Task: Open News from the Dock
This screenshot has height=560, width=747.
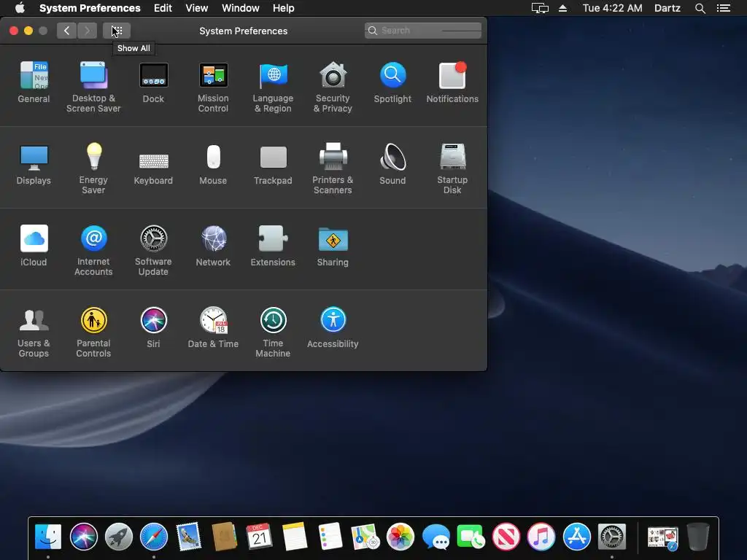Action: pyautogui.click(x=506, y=537)
